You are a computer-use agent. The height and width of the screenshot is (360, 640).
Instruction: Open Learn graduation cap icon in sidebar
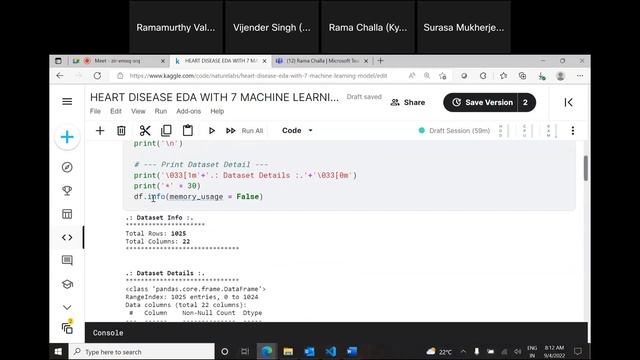[67, 284]
